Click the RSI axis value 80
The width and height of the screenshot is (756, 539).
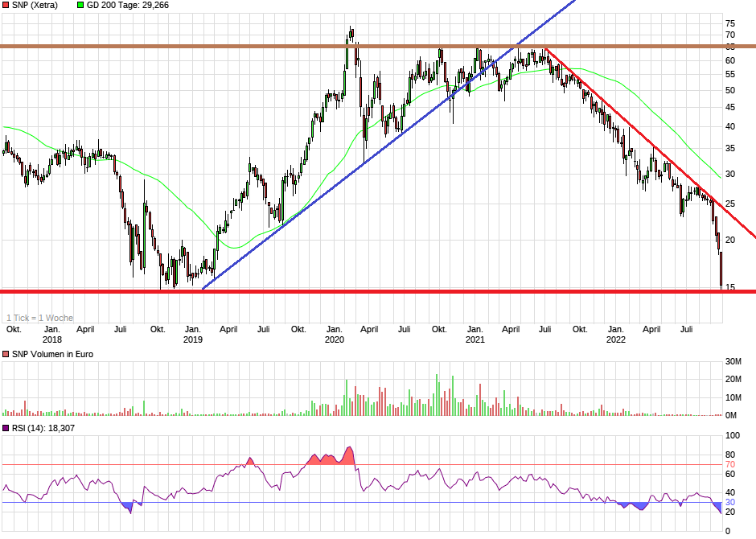(730, 455)
